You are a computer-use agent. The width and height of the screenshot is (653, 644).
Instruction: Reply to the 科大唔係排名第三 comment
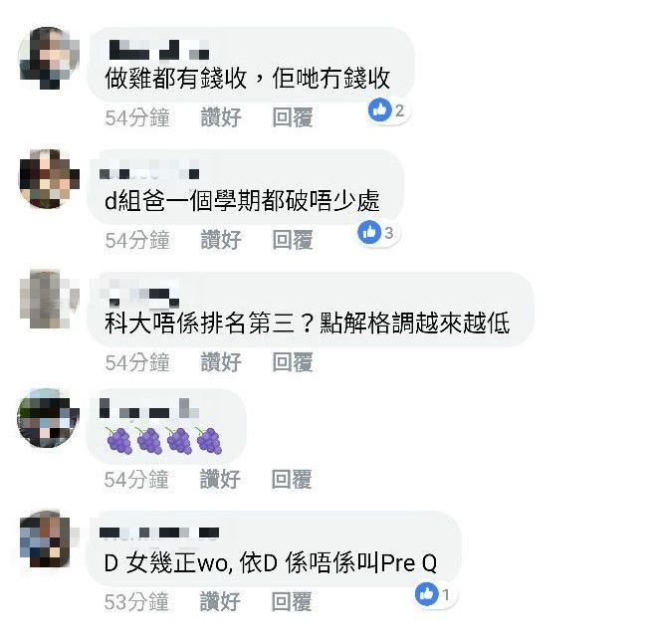(x=293, y=362)
